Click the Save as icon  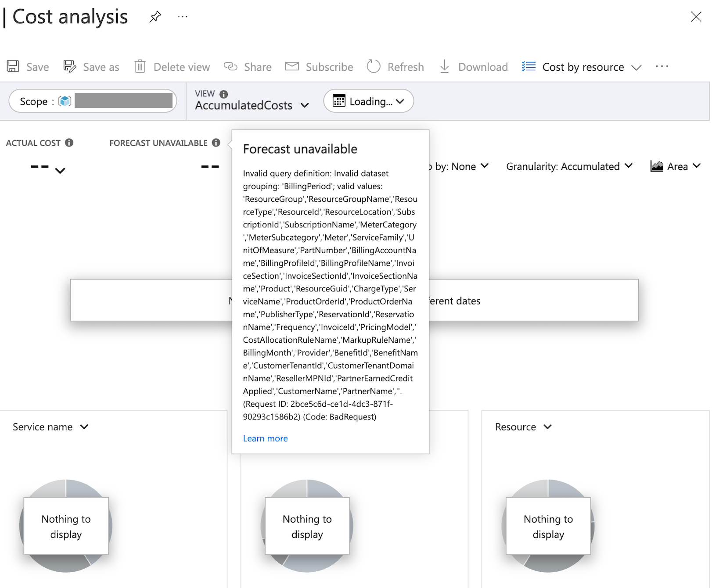(70, 67)
